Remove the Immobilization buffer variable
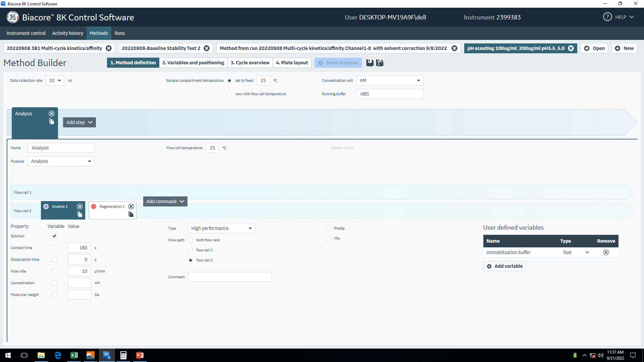 click(x=606, y=252)
